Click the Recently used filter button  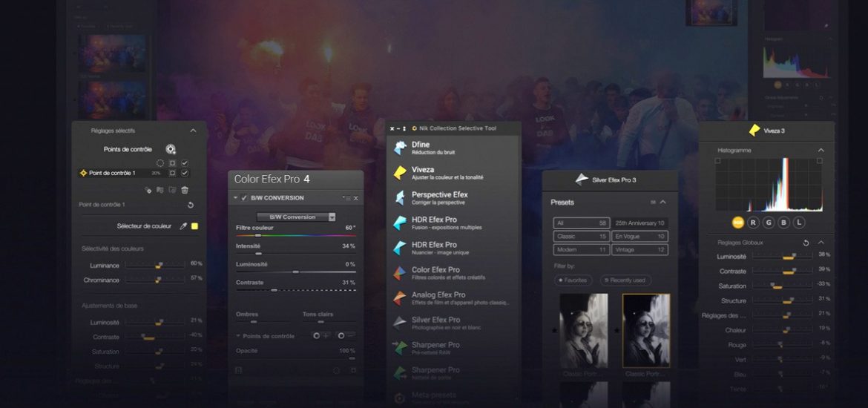click(625, 280)
